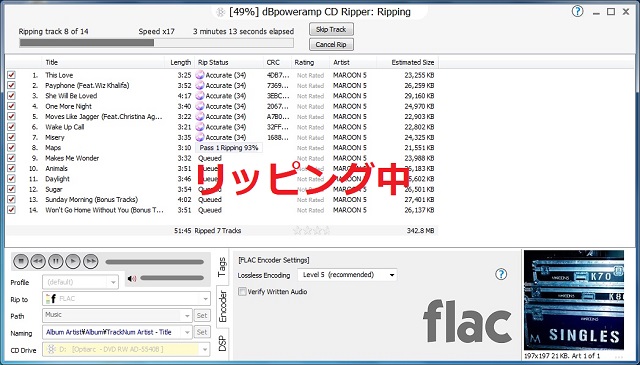Click AccurateRip icon for Wake Up Call
Viewport: 640px width, 365px height.
click(200, 127)
